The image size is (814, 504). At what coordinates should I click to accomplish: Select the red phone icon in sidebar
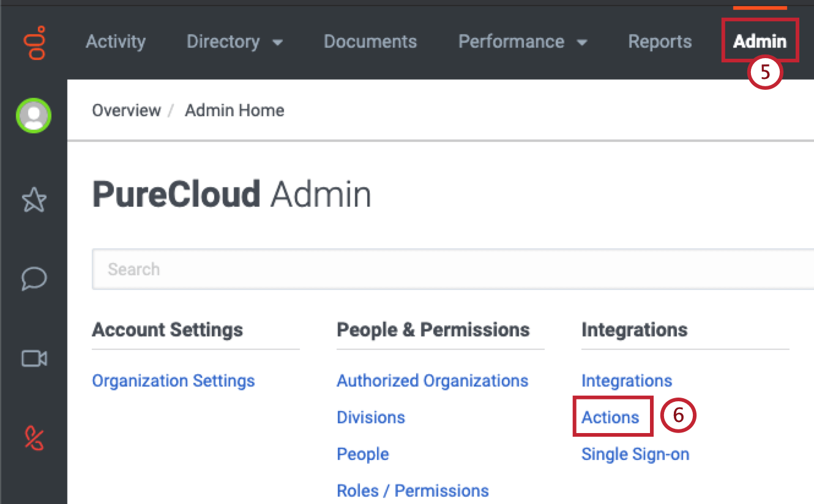pyautogui.click(x=33, y=437)
